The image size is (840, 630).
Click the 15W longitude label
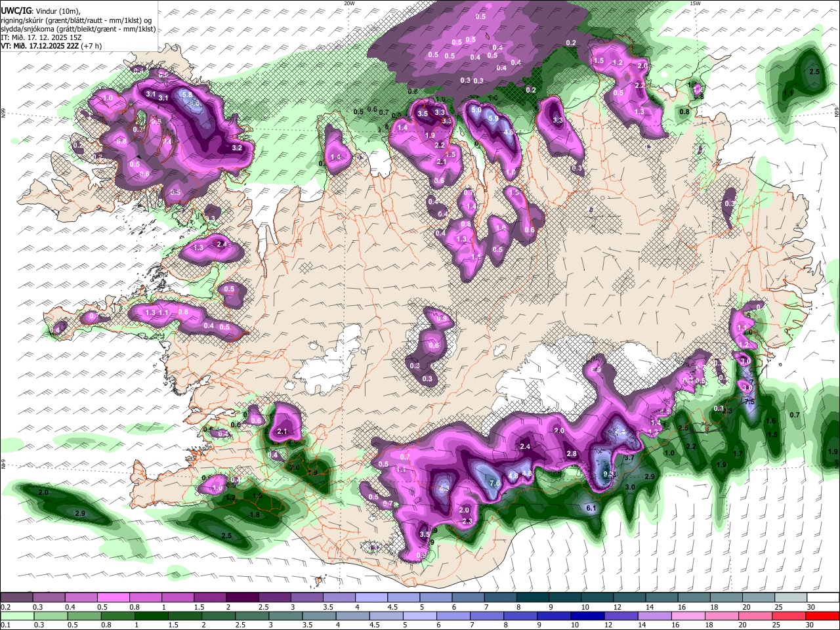(695, 3)
